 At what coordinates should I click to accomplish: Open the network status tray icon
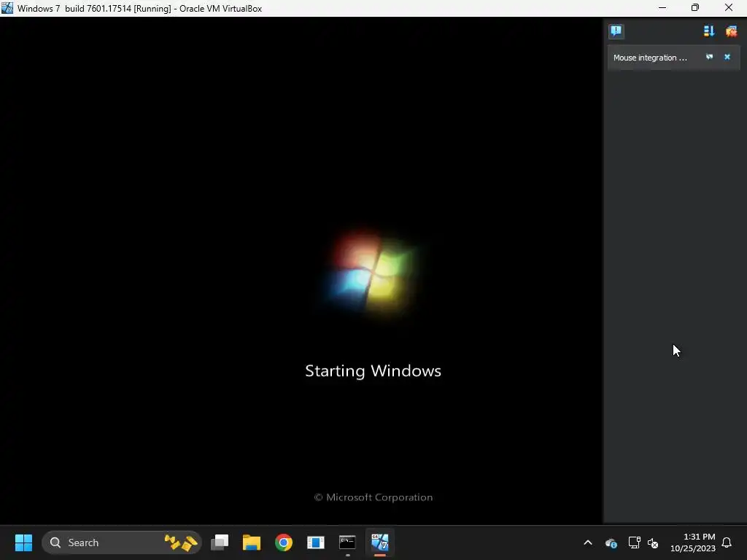(x=634, y=542)
